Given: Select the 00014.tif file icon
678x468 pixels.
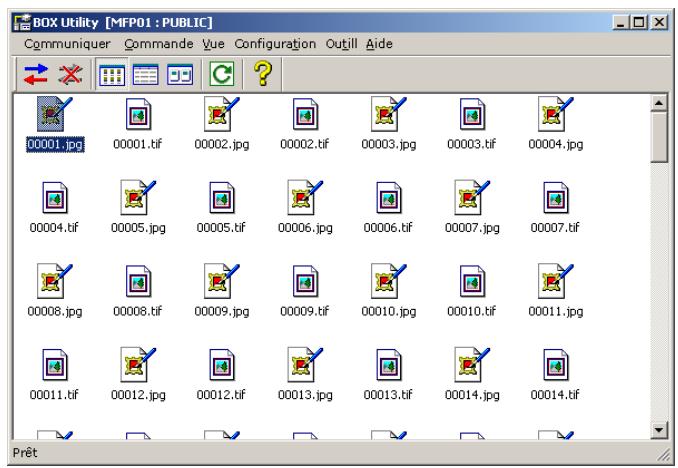Looking at the screenshot, I should point(556,365).
